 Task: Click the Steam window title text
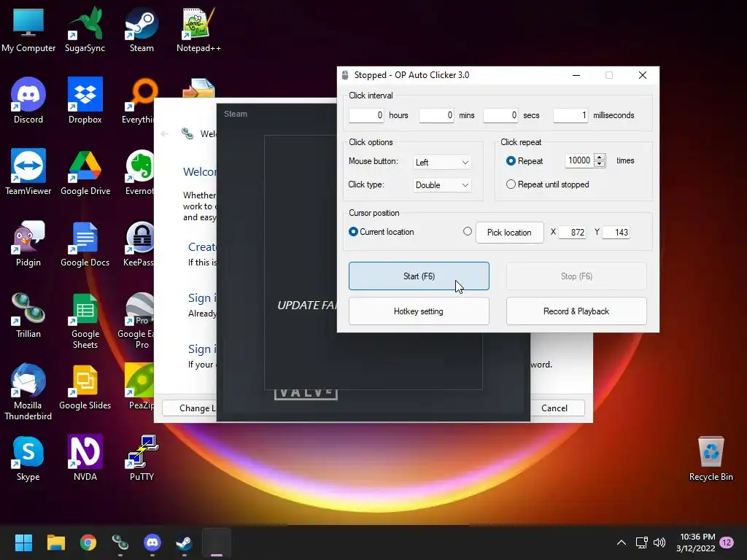(236, 114)
